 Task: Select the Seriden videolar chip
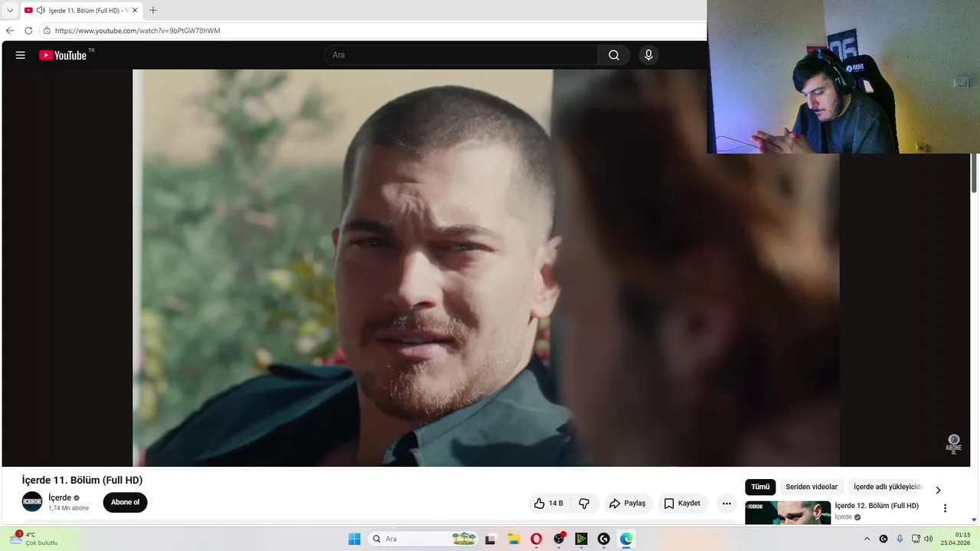[x=812, y=487]
